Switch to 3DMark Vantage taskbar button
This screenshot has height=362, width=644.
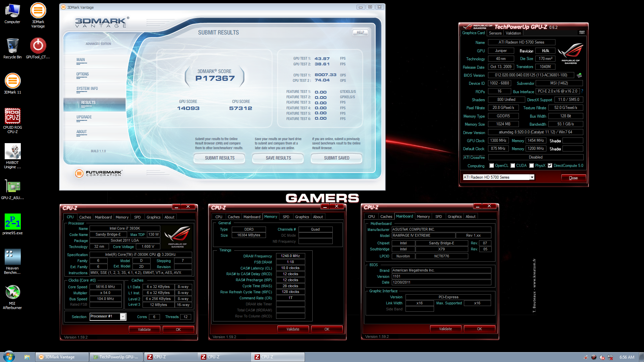coord(62,357)
